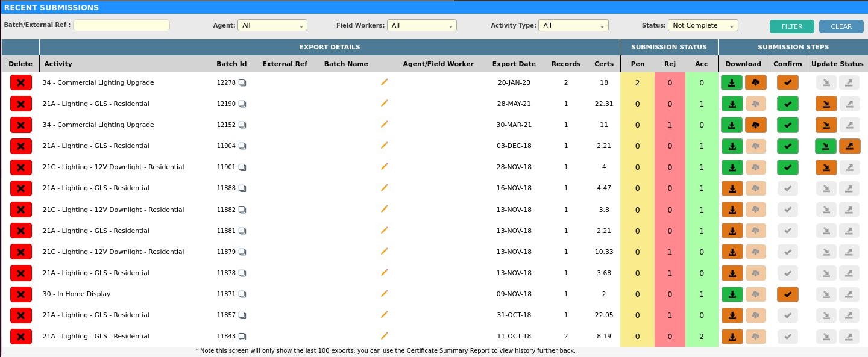
Task: Click first update status icon for batch 12190
Action: [x=826, y=104]
